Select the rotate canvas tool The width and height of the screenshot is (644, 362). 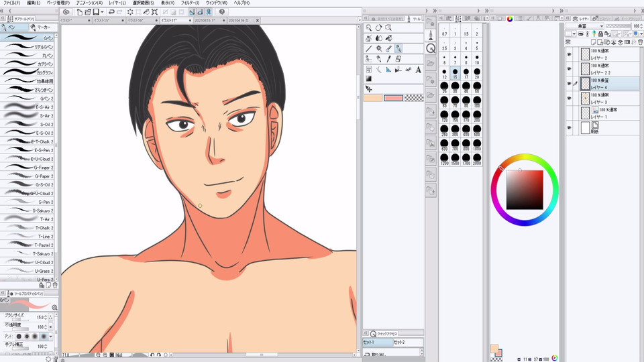tap(378, 27)
